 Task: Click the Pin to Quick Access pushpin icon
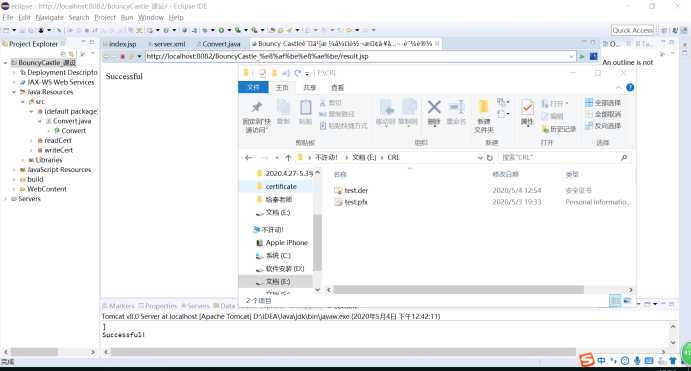[256, 108]
